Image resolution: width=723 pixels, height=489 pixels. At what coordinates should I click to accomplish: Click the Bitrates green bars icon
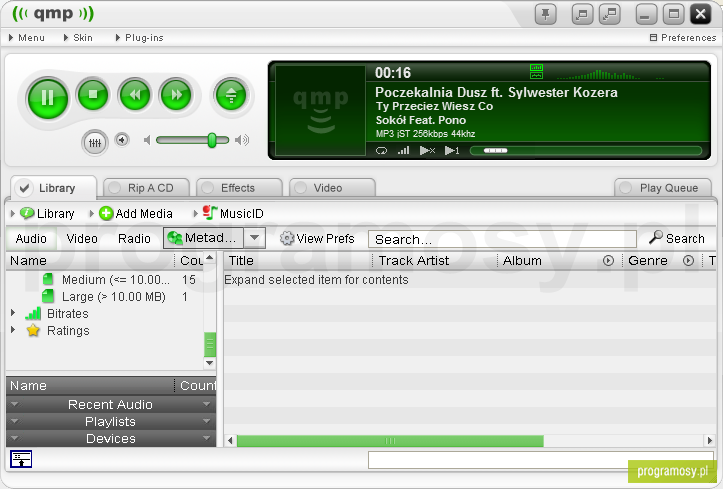(33, 314)
